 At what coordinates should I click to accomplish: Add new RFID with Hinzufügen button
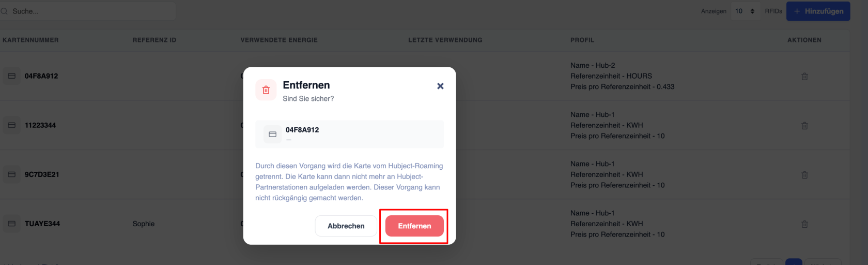tap(818, 11)
